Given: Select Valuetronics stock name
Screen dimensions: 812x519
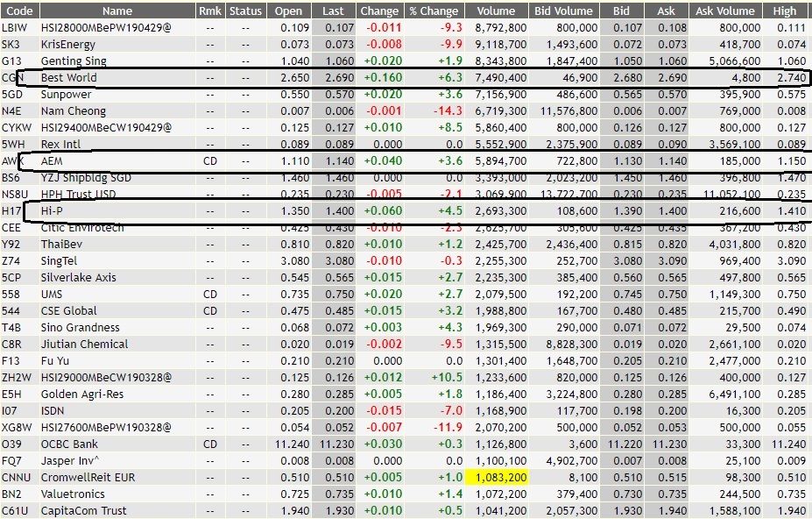Looking at the screenshot, I should pos(73,494).
